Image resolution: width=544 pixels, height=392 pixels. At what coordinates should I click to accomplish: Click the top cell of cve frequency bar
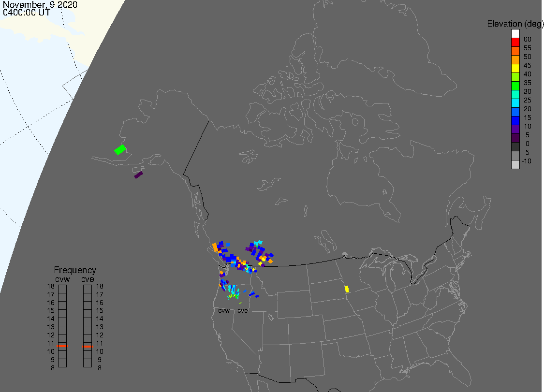click(88, 289)
